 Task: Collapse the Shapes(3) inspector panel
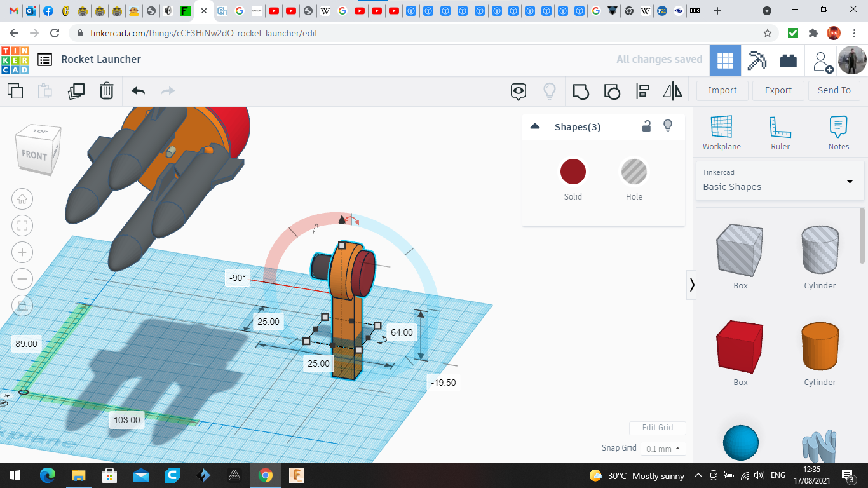point(535,126)
